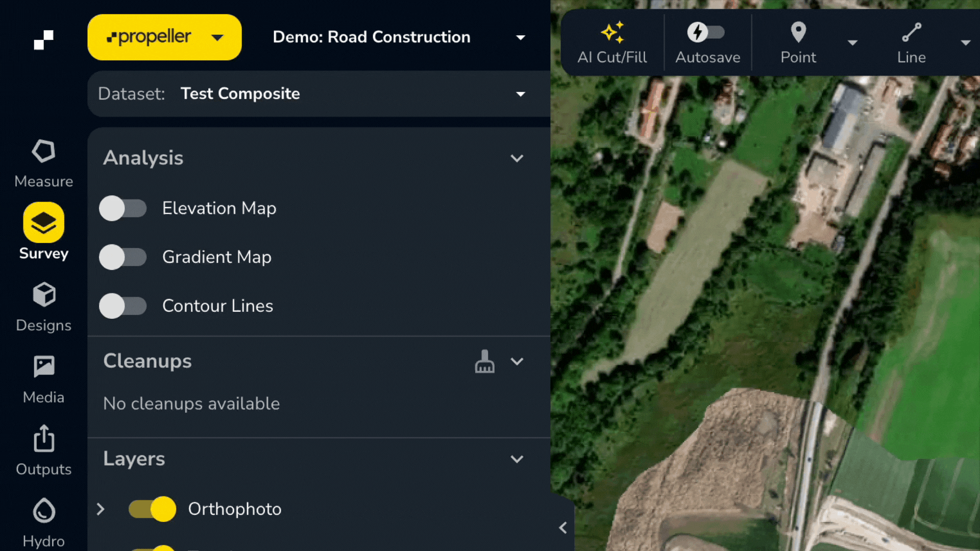Click the yellow propeller organization button
This screenshot has height=551, width=980.
164,37
